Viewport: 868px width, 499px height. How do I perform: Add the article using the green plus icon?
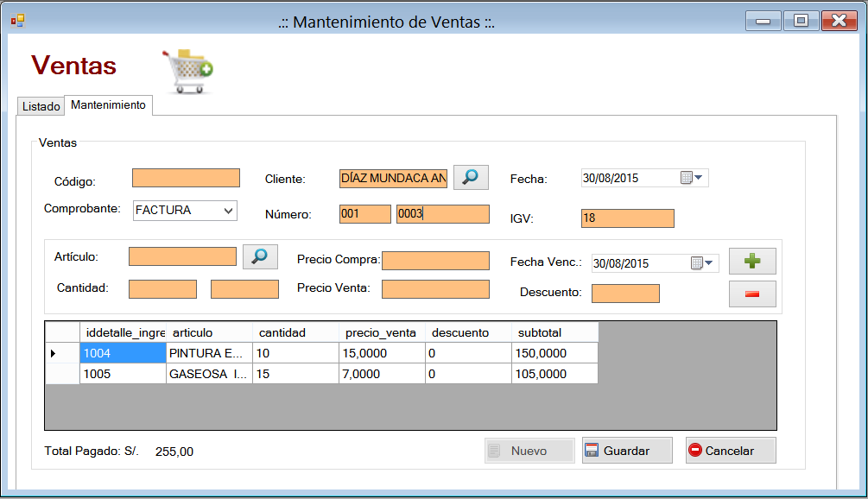tap(751, 260)
